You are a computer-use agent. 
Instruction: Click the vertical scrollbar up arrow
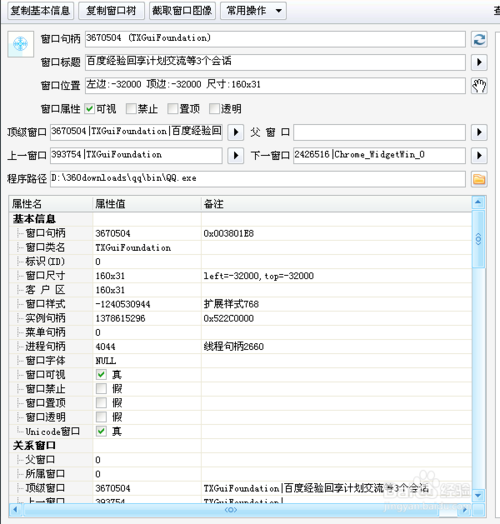[x=478, y=202]
